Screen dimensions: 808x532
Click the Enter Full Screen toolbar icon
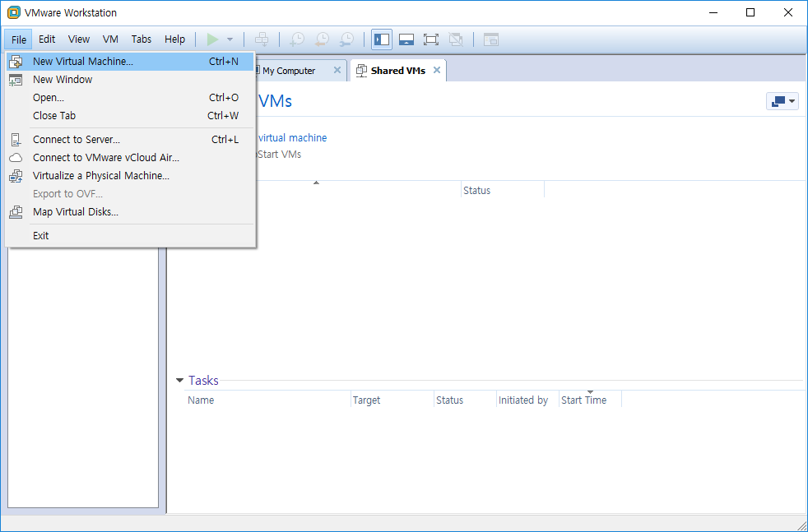(x=431, y=39)
